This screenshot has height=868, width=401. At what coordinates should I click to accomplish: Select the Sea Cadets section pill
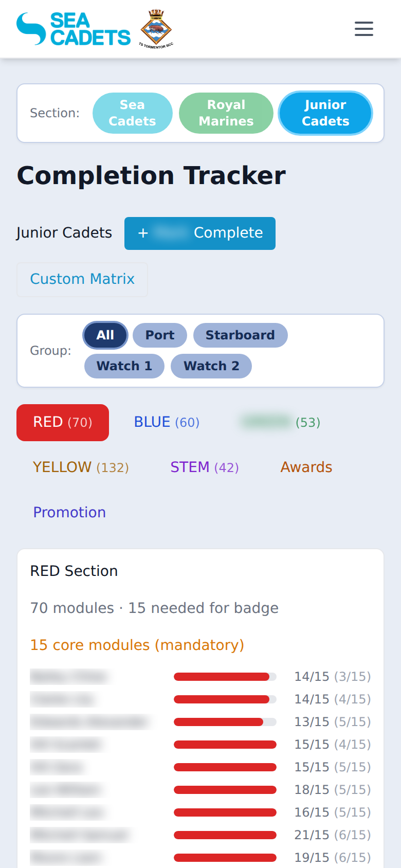132,113
